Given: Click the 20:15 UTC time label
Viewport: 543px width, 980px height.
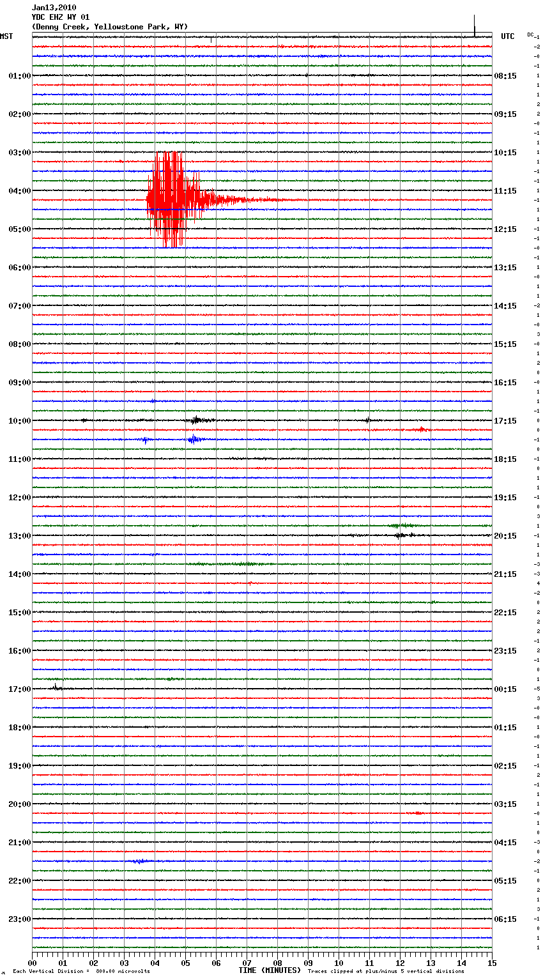Looking at the screenshot, I should (505, 536).
